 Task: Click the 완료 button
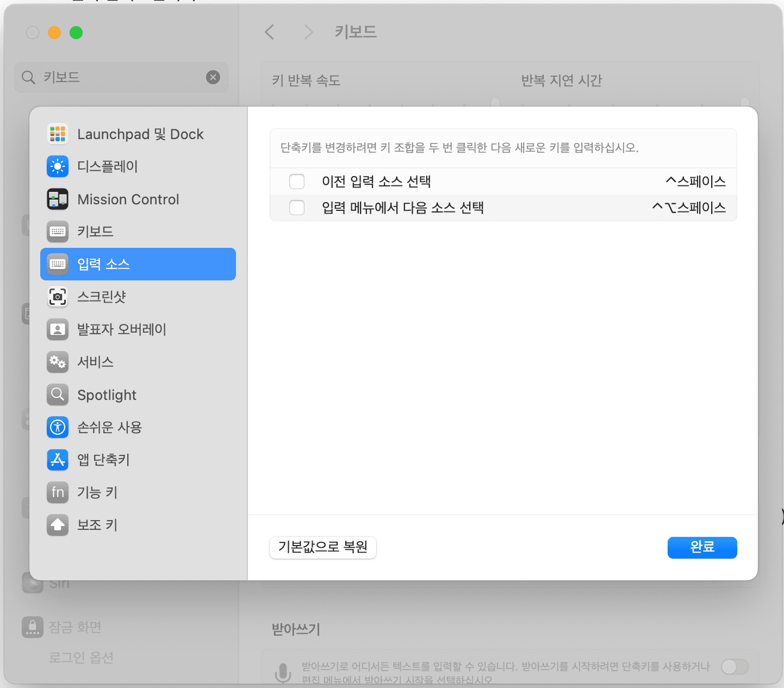pyautogui.click(x=702, y=548)
